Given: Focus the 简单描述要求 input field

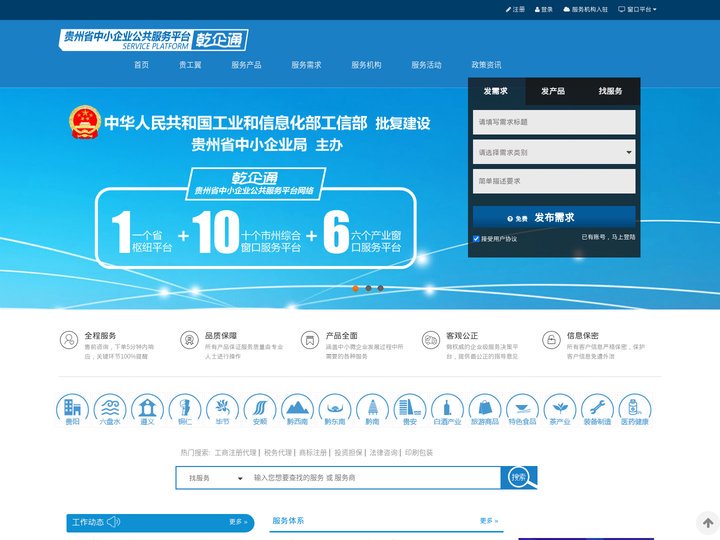Looking at the screenshot, I should (554, 181).
